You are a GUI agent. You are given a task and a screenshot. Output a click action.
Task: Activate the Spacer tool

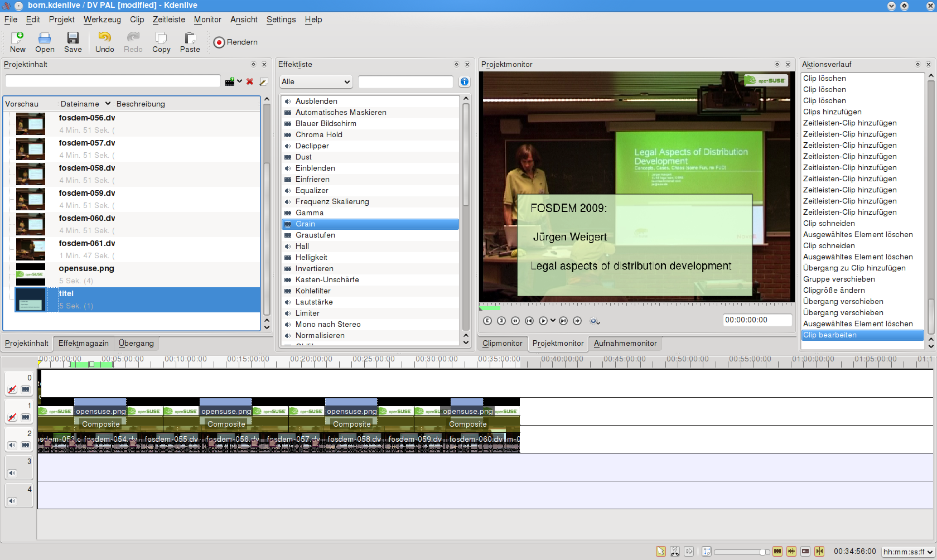pyautogui.click(x=689, y=551)
